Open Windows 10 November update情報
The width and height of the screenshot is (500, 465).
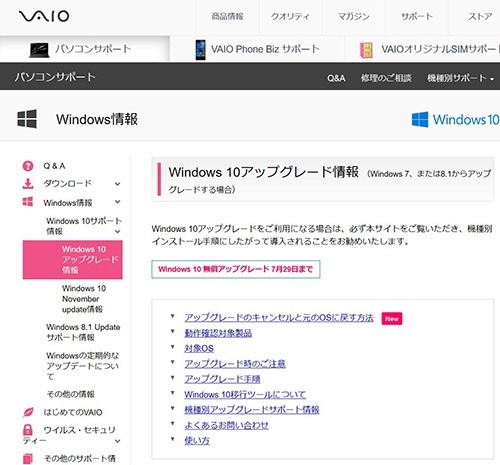(84, 299)
